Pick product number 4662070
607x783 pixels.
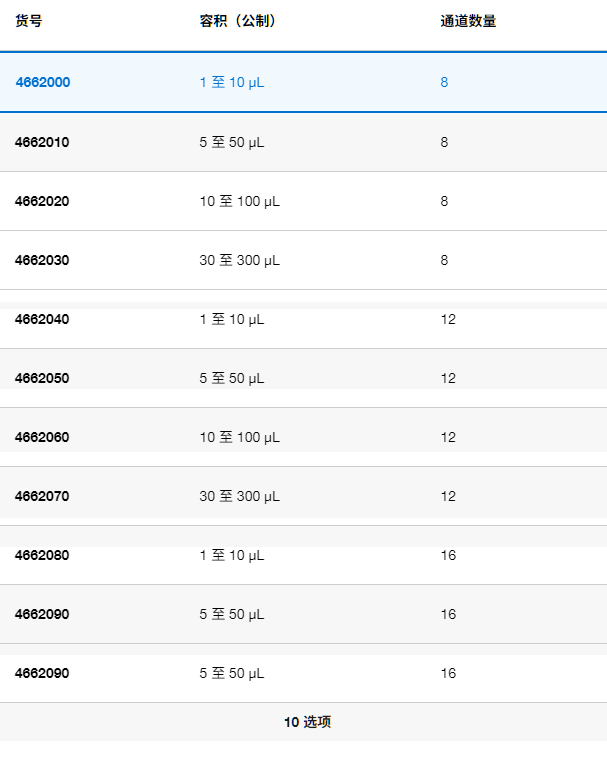tap(42, 496)
